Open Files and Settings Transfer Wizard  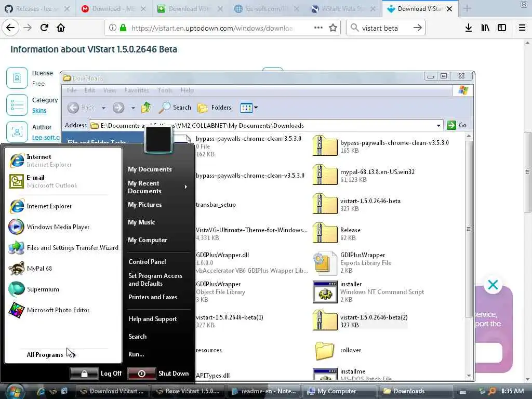63,248
